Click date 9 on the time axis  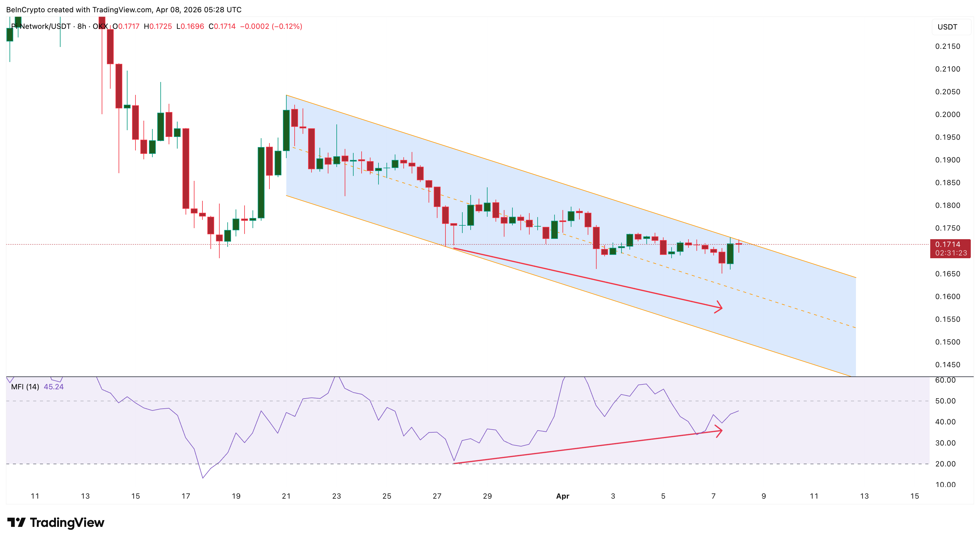click(x=763, y=496)
